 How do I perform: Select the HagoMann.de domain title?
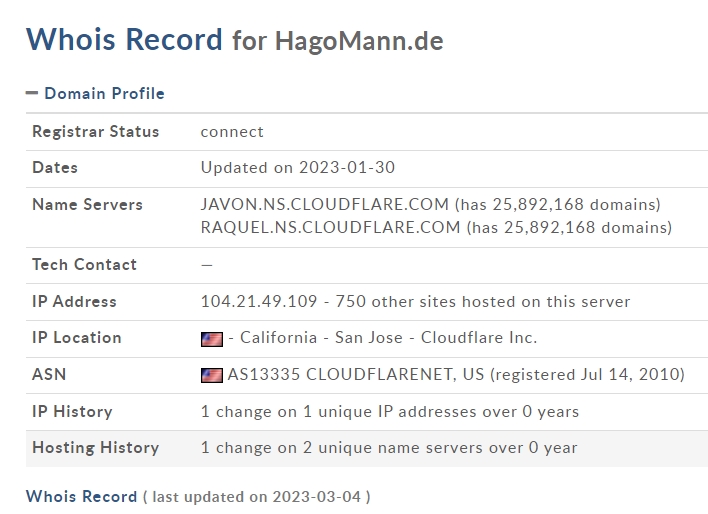coord(359,41)
